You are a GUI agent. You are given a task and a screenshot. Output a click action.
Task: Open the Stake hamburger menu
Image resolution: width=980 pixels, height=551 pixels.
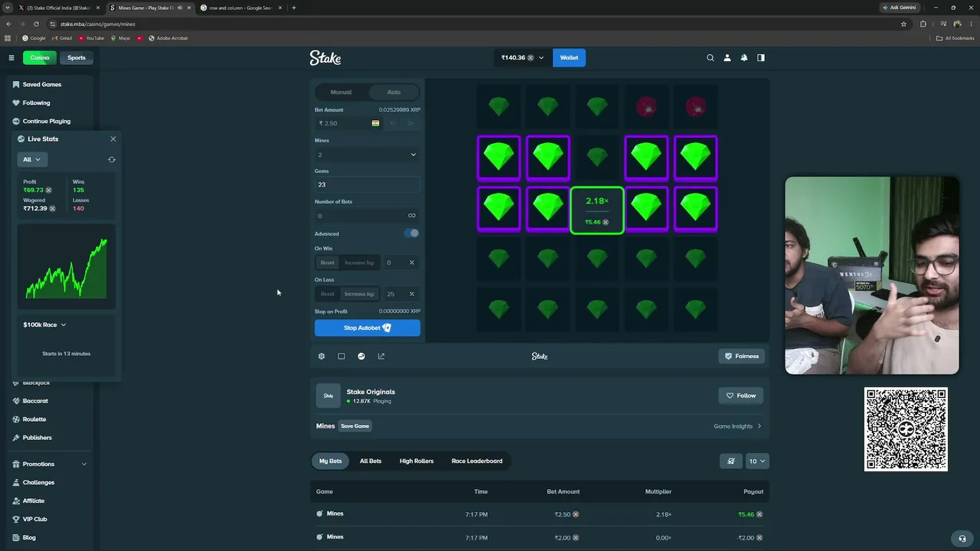[11, 57]
